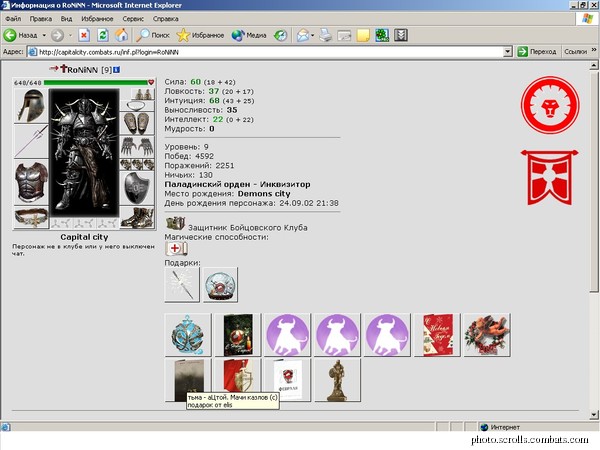
Task: Click the shield equipment slot icon
Action: 137,188
